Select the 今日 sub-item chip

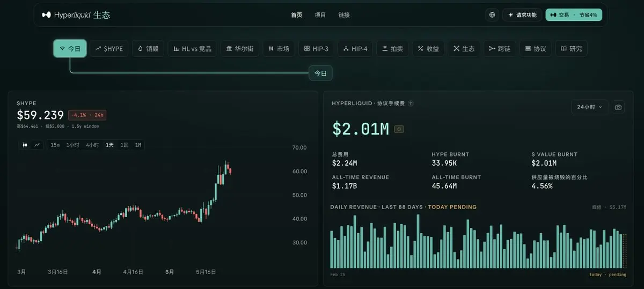coord(320,73)
